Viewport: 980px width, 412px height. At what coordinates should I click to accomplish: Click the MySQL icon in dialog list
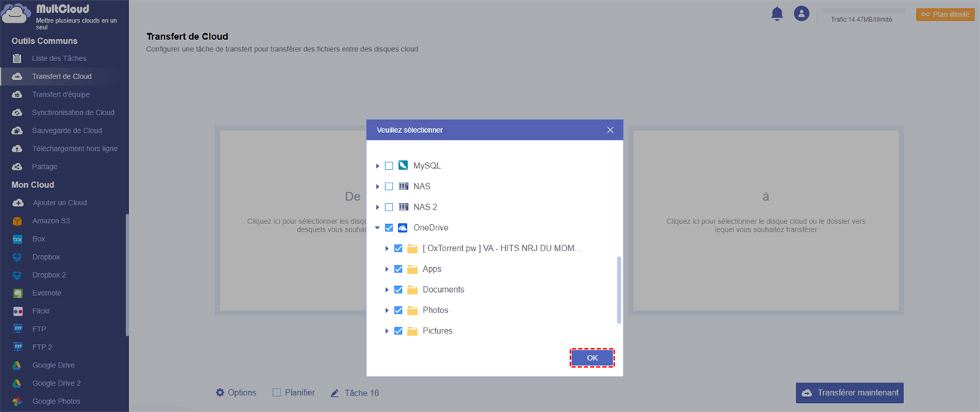403,165
